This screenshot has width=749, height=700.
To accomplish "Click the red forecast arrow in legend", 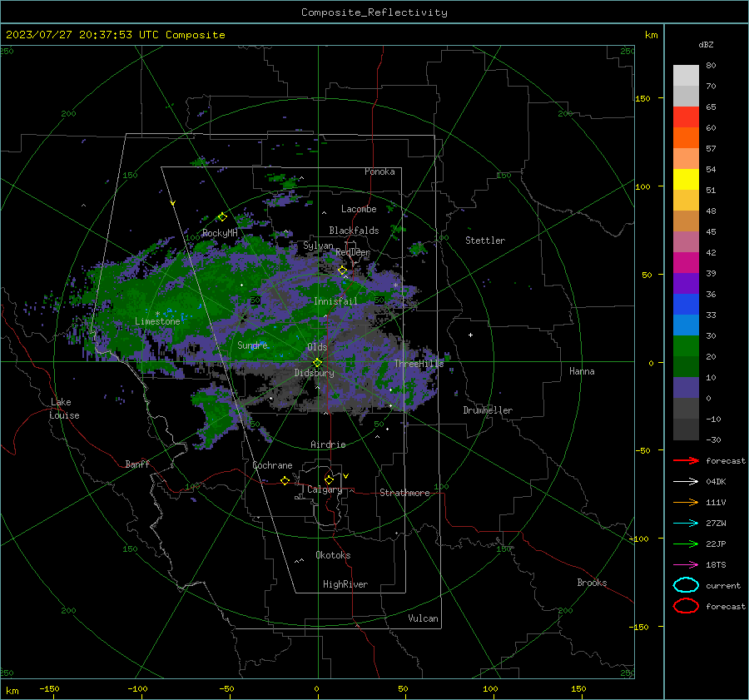I will click(x=686, y=460).
